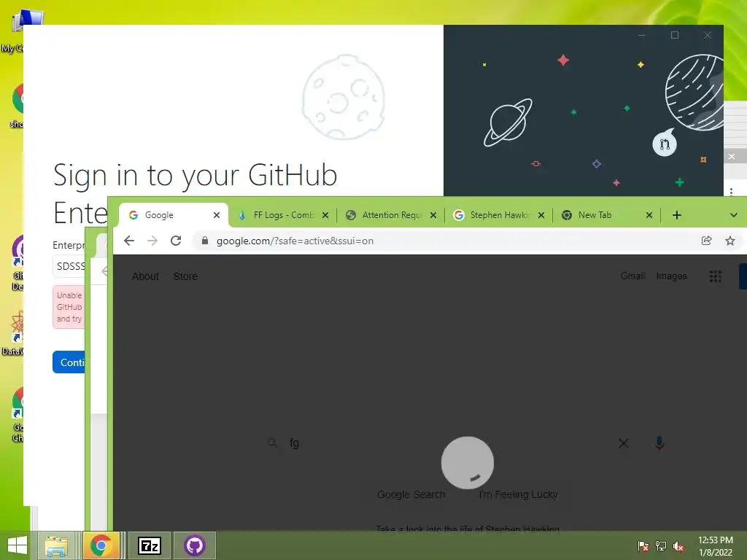Open GitHub Desktop from taskbar
Viewport: 747px width, 560px height.
pyautogui.click(x=194, y=545)
